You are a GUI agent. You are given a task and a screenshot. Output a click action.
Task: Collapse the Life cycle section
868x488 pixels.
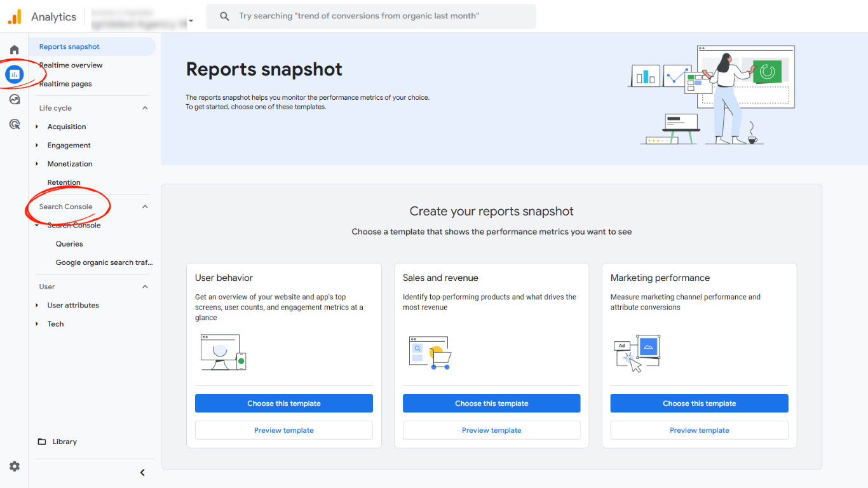point(145,107)
